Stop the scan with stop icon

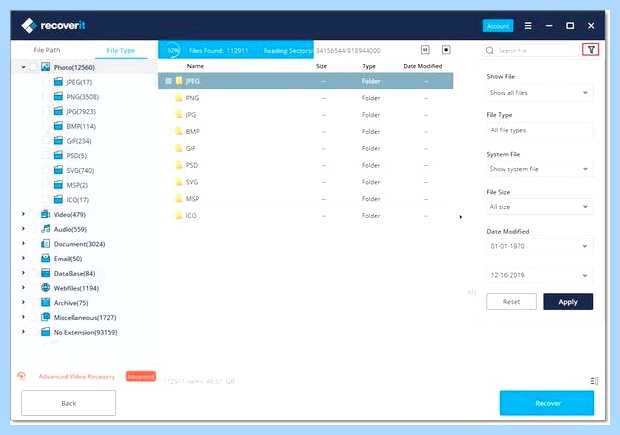(x=446, y=50)
